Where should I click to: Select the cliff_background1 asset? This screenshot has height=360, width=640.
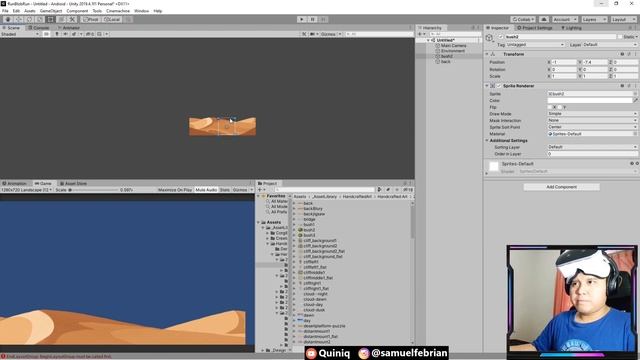click(320, 241)
